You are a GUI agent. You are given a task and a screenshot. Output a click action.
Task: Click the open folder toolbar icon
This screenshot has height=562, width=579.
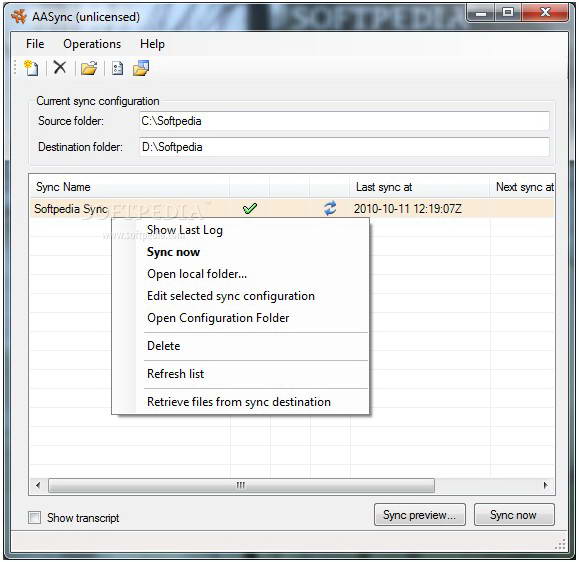89,68
